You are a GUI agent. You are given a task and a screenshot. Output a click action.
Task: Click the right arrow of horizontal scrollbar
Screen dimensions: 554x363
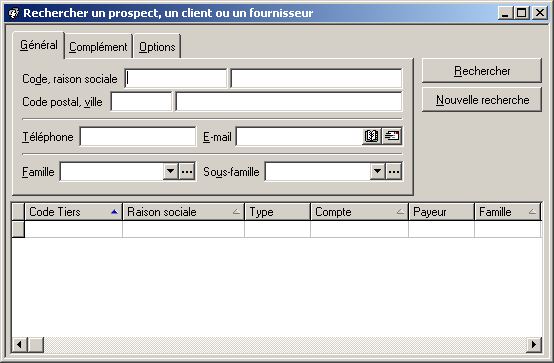pos(534,344)
